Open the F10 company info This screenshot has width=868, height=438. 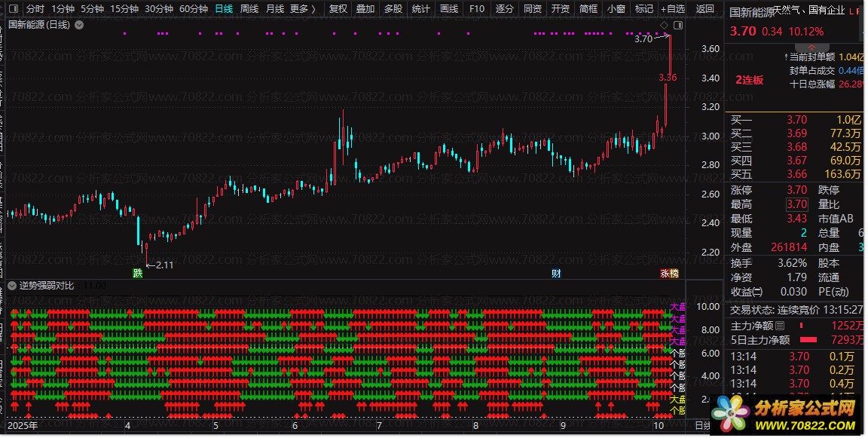click(476, 9)
